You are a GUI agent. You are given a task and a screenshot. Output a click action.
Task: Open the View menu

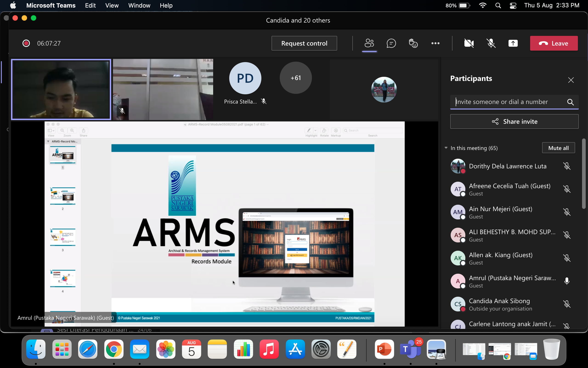(x=112, y=5)
